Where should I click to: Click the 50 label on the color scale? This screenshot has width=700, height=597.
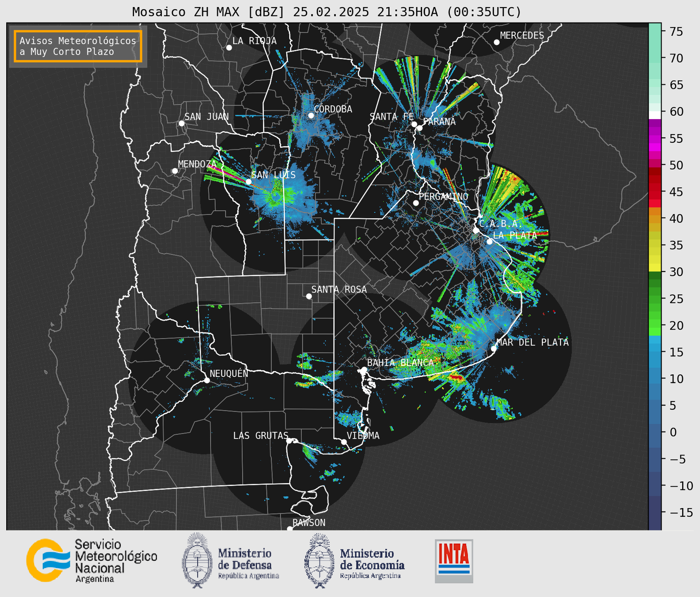coord(676,165)
